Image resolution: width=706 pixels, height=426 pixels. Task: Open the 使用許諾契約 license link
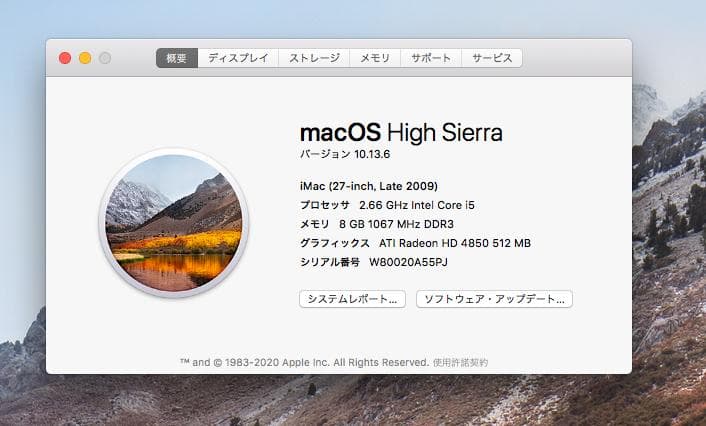[460, 363]
